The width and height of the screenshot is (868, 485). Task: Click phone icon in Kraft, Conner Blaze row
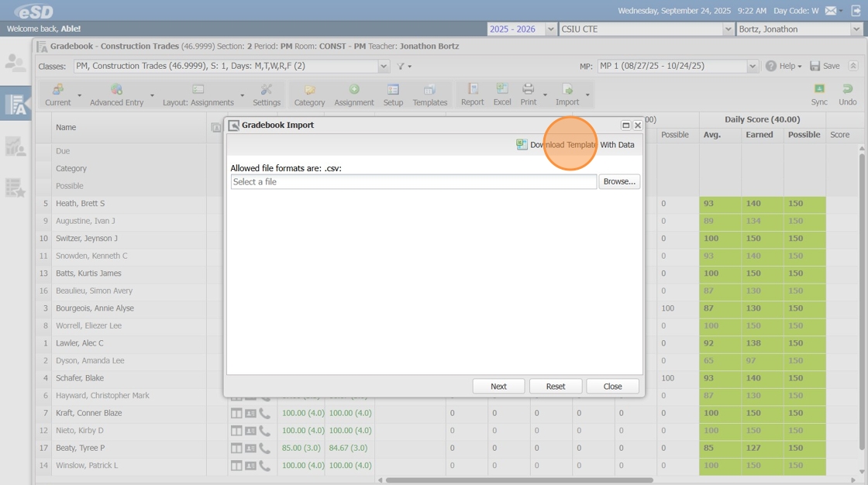click(265, 413)
